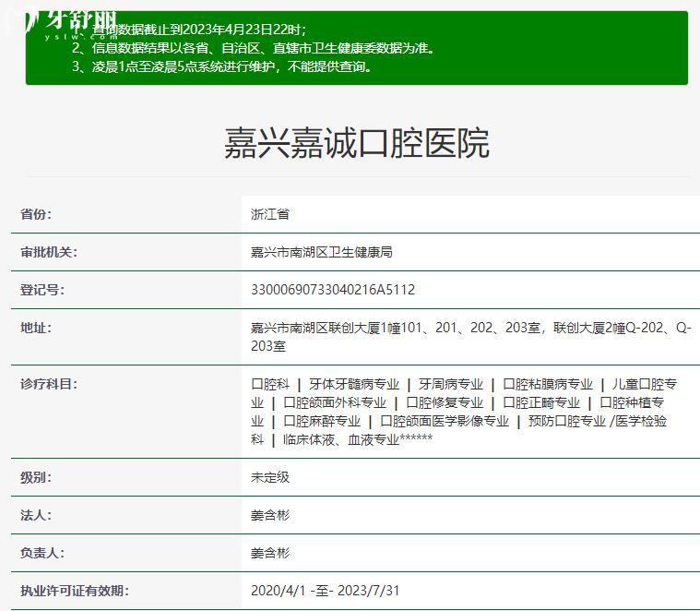Select the 口腔粘膜病专业 subject

coord(548,384)
